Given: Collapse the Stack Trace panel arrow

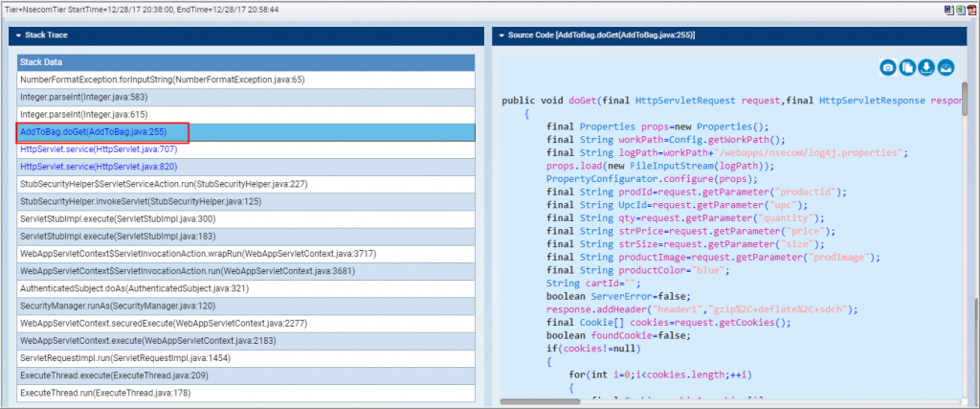Looking at the screenshot, I should 19,35.
